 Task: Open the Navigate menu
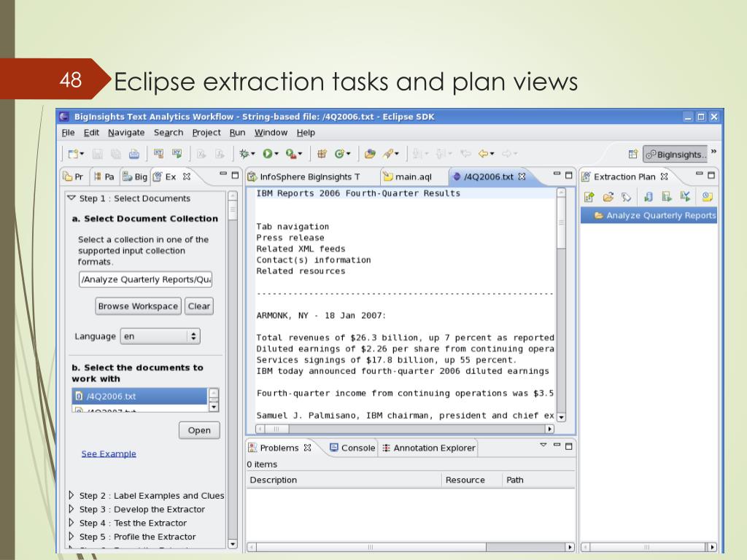(x=126, y=133)
